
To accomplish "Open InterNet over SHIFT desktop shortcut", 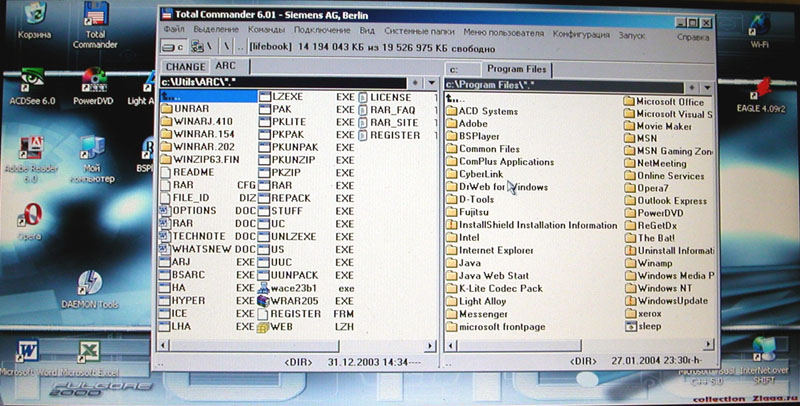I will [x=764, y=361].
